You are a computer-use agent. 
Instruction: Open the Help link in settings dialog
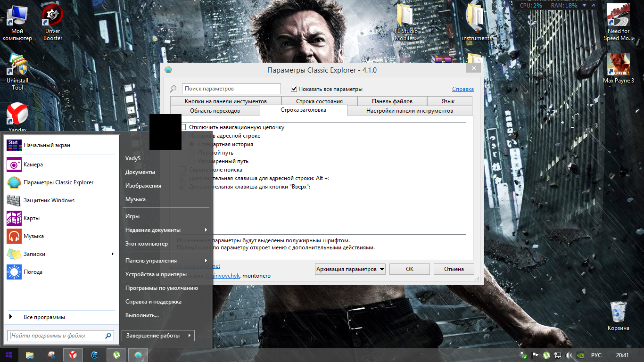[462, 89]
